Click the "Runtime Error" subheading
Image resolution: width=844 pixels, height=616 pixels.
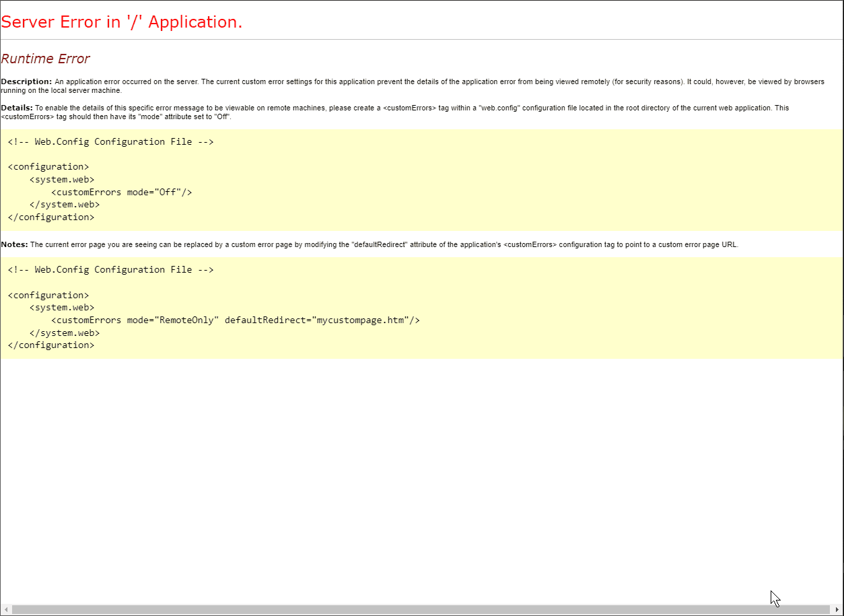pyautogui.click(x=45, y=59)
